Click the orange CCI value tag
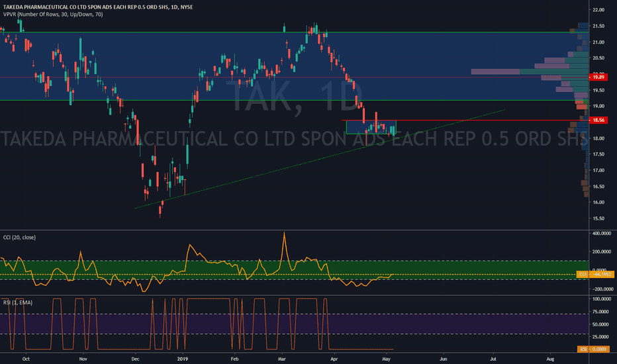 click(595, 274)
